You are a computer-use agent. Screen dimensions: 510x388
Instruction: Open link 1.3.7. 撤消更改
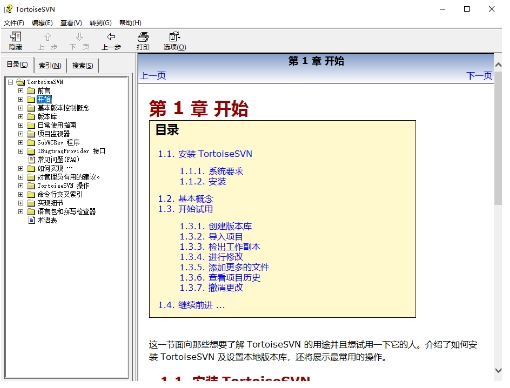pyautogui.click(x=211, y=288)
